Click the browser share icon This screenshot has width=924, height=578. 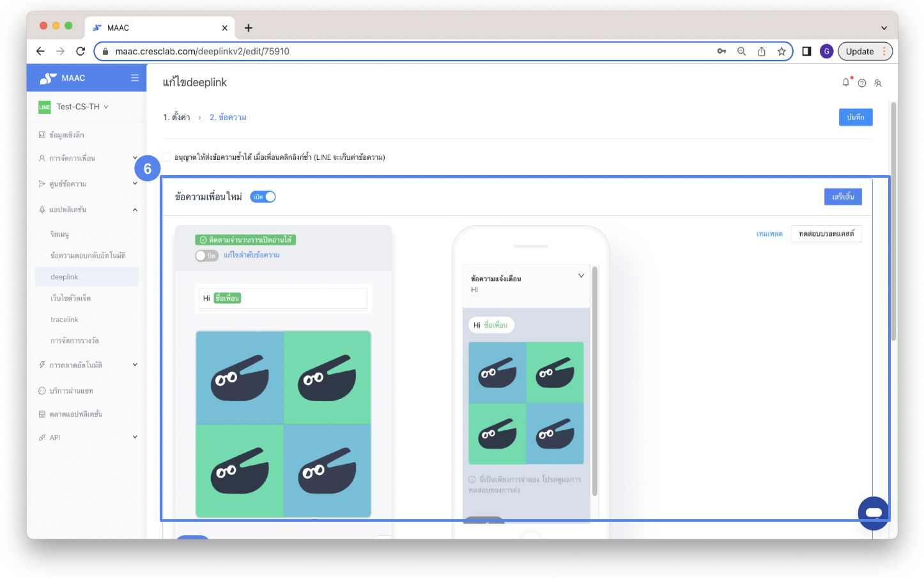pos(762,52)
